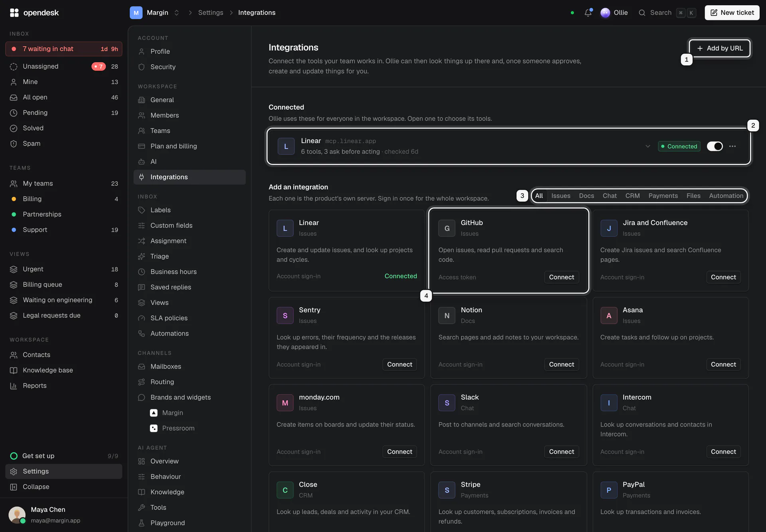Open the Margin workspace switcher
The width and height of the screenshot is (766, 532).
pos(155,13)
